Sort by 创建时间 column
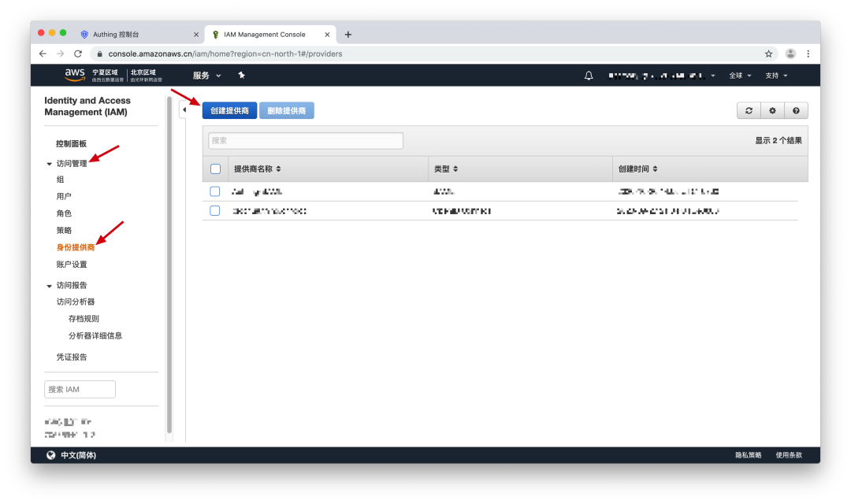Image resolution: width=851 pixels, height=504 pixels. (637, 169)
